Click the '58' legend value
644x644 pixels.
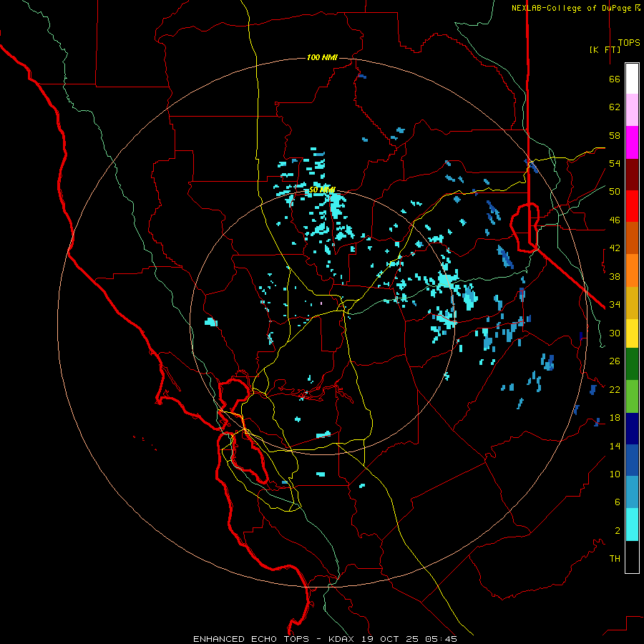pyautogui.click(x=615, y=135)
